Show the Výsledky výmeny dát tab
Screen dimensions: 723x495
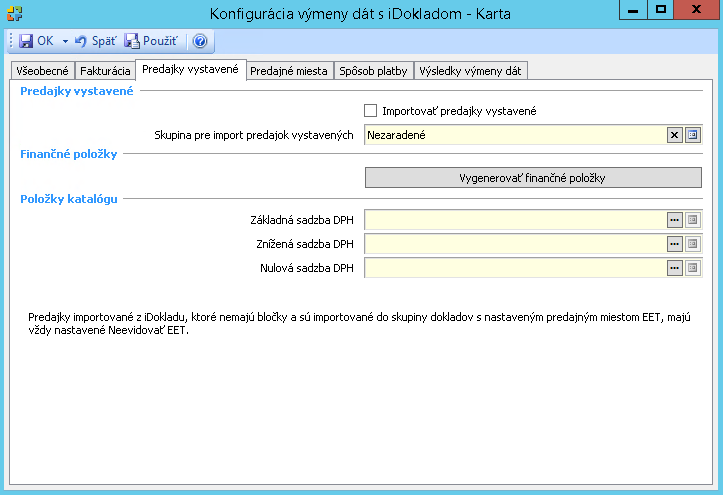tap(470, 71)
